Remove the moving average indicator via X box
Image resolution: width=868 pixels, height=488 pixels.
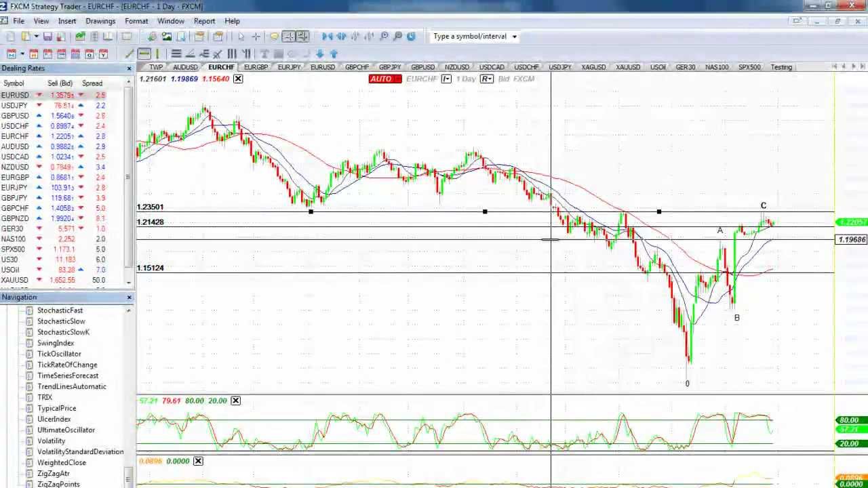(x=238, y=79)
